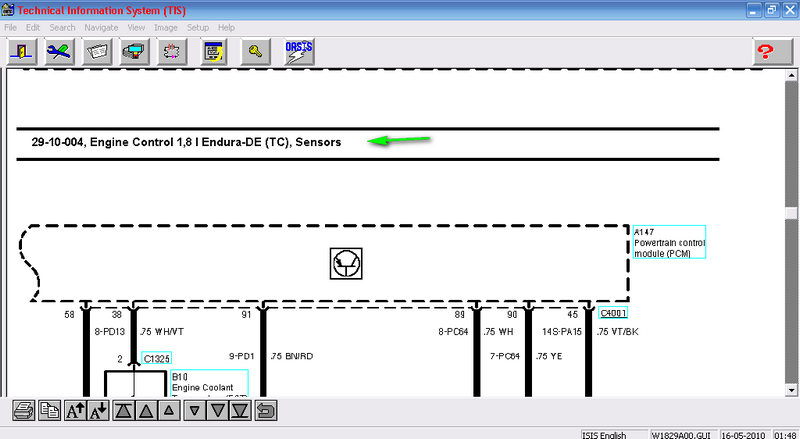Click the exit door icon in toolbar
Image resolution: width=800 pixels, height=439 pixels.
22,51
